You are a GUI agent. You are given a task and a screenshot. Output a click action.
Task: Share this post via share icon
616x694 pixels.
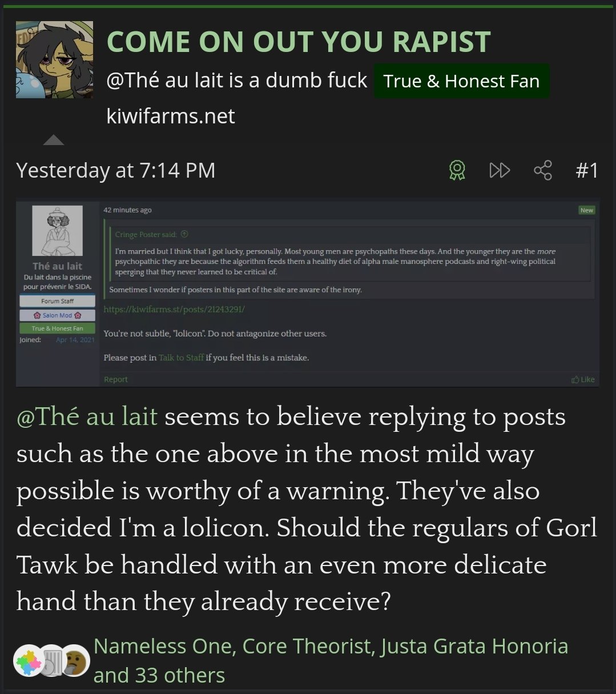pos(542,170)
